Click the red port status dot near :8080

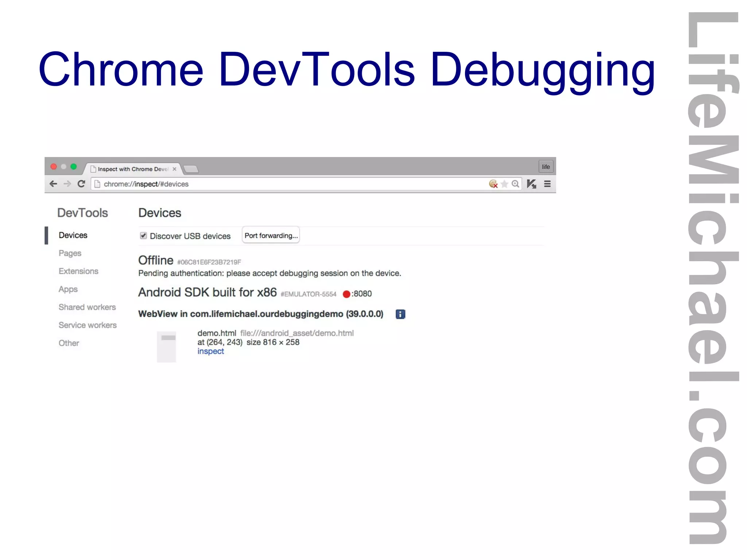point(347,294)
